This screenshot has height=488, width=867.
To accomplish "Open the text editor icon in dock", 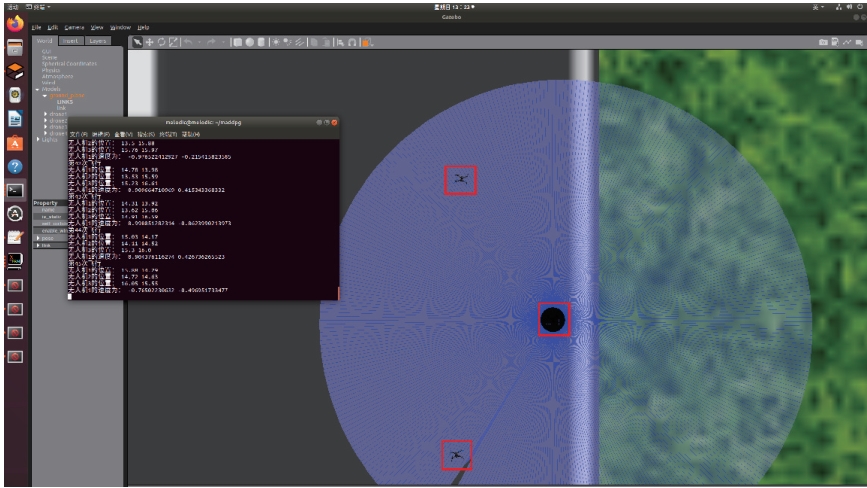I will pyautogui.click(x=15, y=238).
